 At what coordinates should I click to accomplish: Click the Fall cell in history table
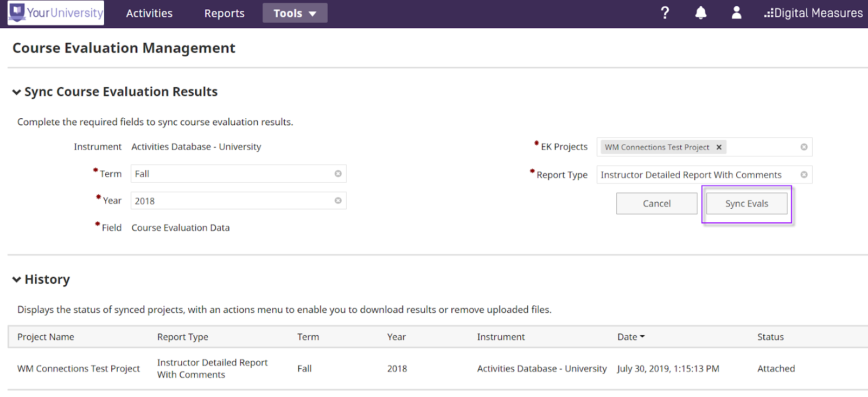(304, 368)
